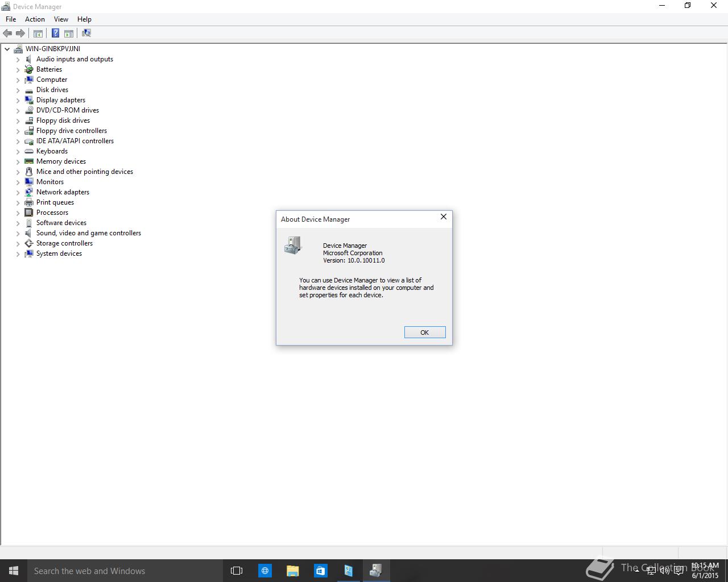This screenshot has height=582, width=728.
Task: Toggle the Show/Hide Console Tree toolbar icon
Action: pyautogui.click(x=38, y=33)
